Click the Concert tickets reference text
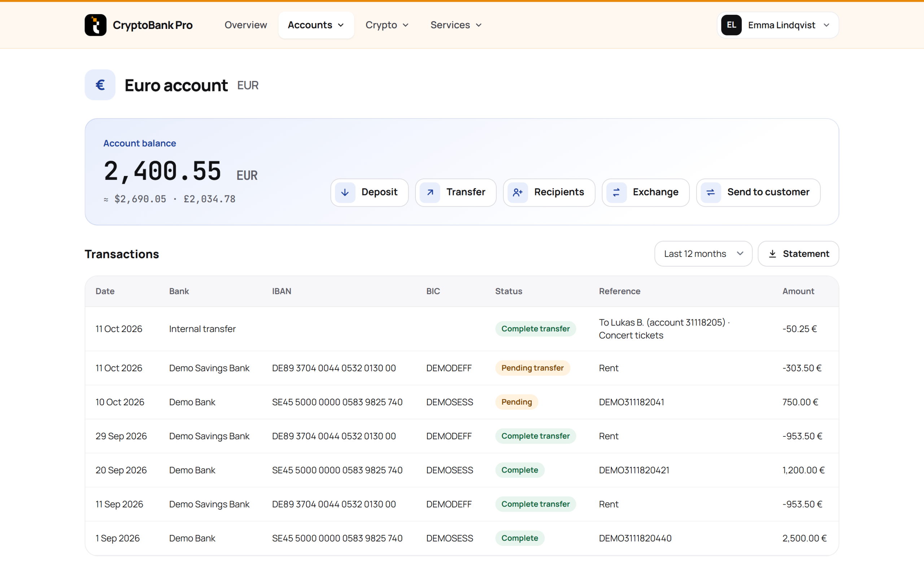The height and width of the screenshot is (578, 924). pyautogui.click(x=631, y=335)
